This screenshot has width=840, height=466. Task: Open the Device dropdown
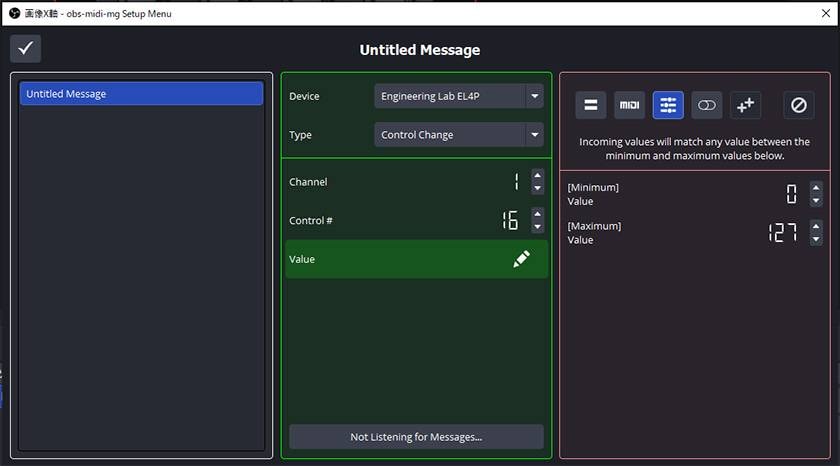click(459, 96)
